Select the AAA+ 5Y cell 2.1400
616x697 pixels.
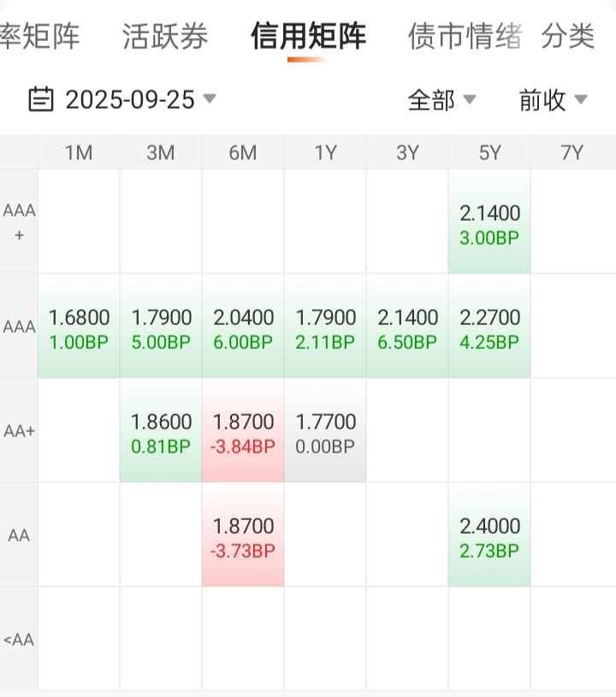(489, 224)
